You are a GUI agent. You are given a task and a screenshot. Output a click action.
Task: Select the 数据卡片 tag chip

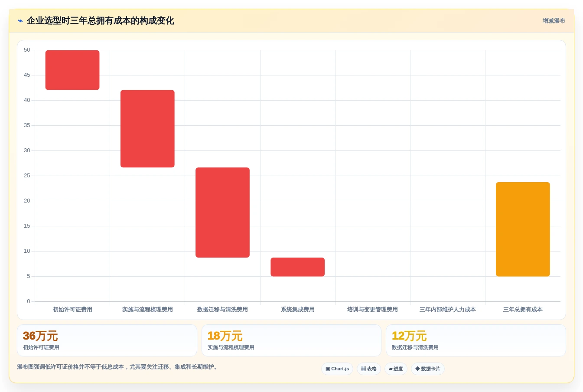tap(428, 369)
